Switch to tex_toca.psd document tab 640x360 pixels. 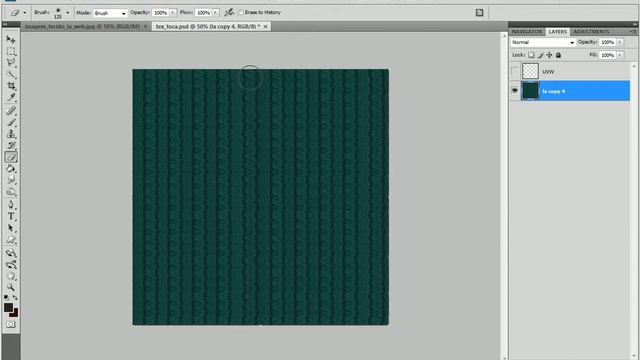pos(207,26)
